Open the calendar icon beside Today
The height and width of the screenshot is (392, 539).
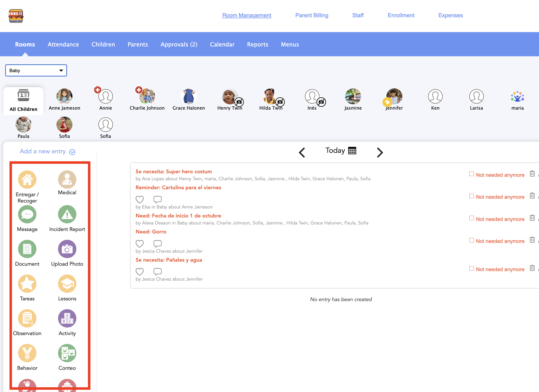[352, 151]
